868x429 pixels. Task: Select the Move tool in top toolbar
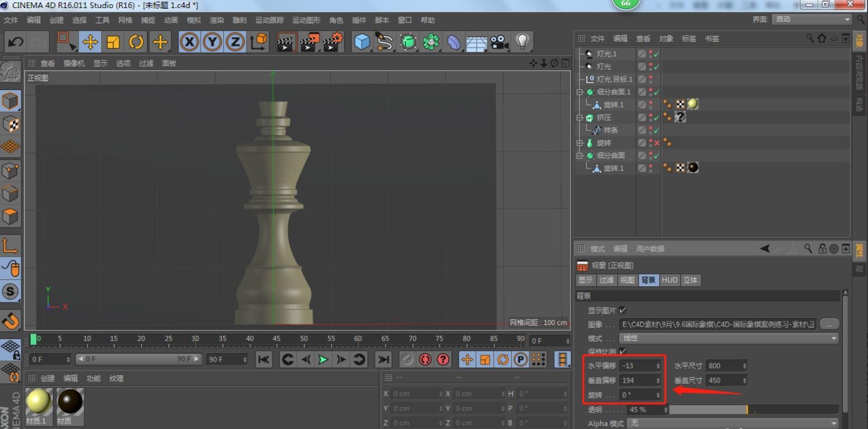coord(90,42)
